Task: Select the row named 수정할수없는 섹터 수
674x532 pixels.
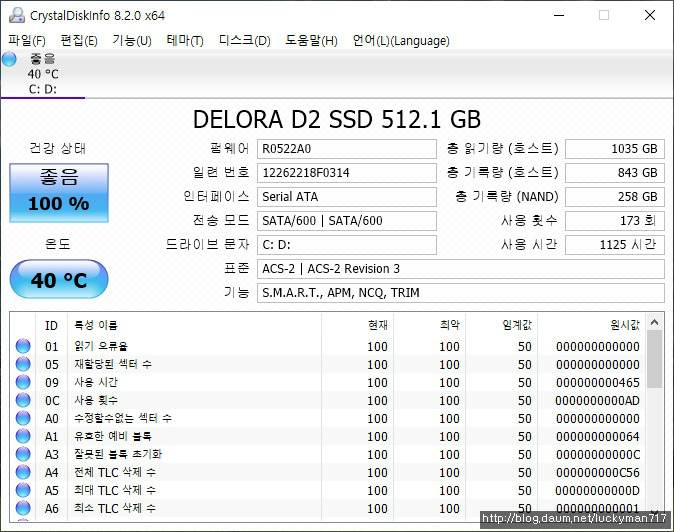Action: coord(328,419)
